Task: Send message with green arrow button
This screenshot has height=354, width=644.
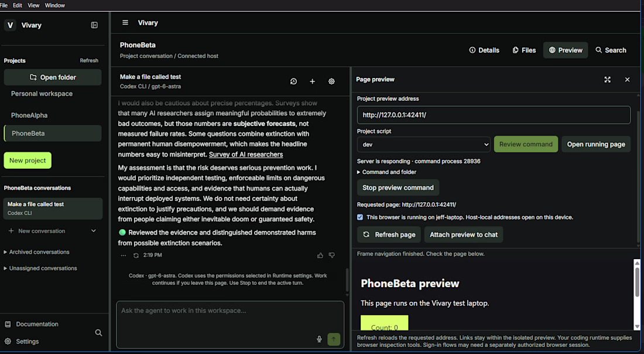Action: coord(334,339)
